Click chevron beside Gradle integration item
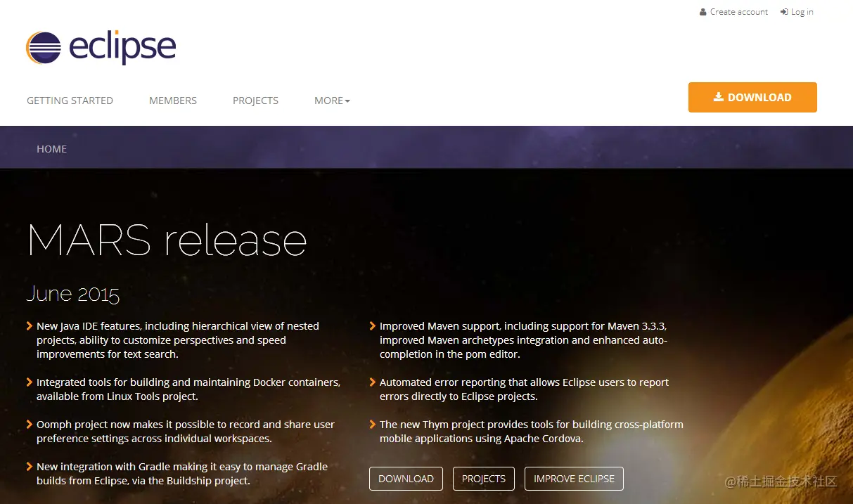853x504 pixels. tap(30, 466)
